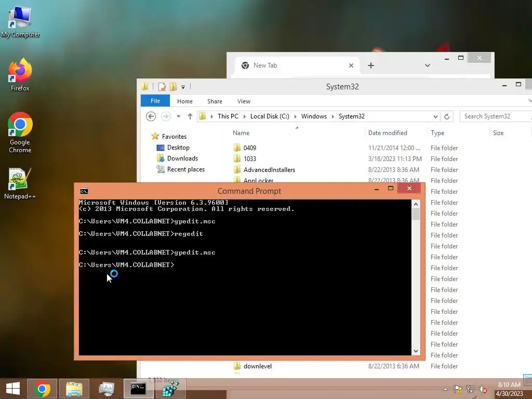The width and height of the screenshot is (532, 399).
Task: Open Notepad++ desktop shortcut
Action: (20, 183)
